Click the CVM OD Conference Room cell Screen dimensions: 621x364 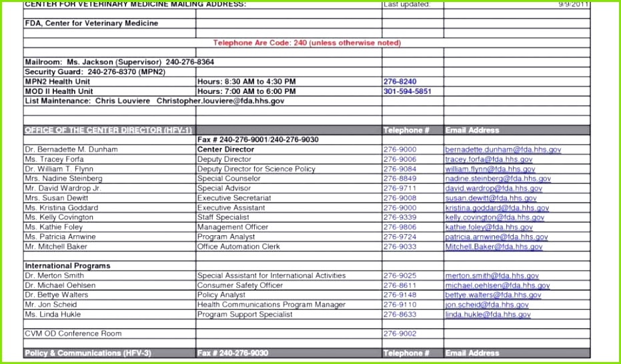109,333
